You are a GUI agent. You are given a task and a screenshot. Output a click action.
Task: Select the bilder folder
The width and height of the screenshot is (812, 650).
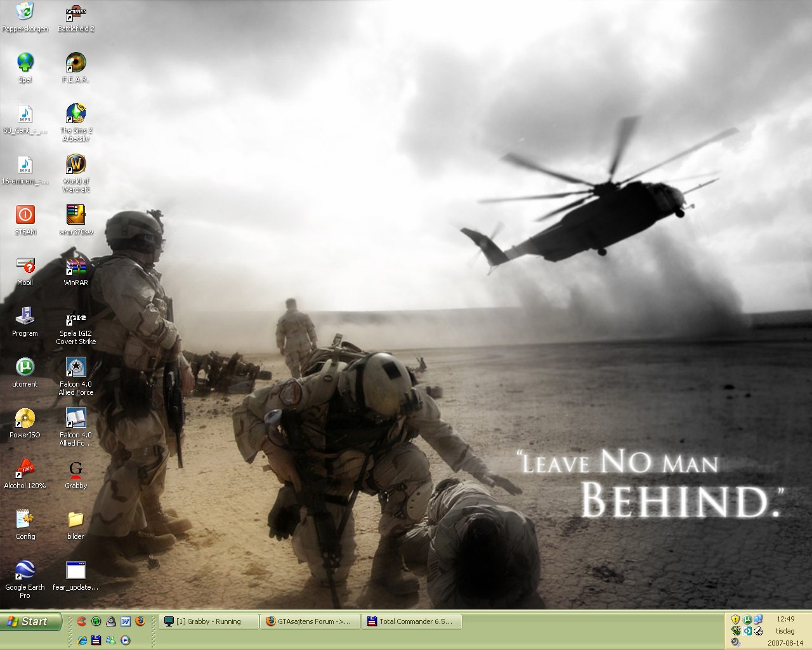[76, 524]
